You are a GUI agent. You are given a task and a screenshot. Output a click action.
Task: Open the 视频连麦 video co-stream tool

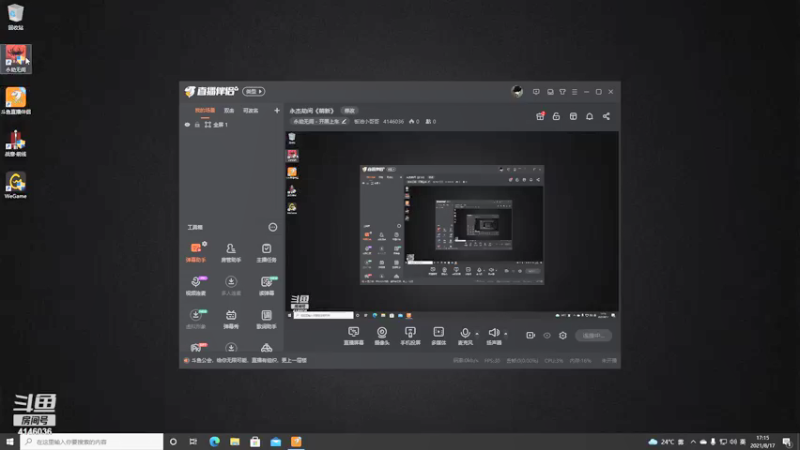tap(195, 286)
